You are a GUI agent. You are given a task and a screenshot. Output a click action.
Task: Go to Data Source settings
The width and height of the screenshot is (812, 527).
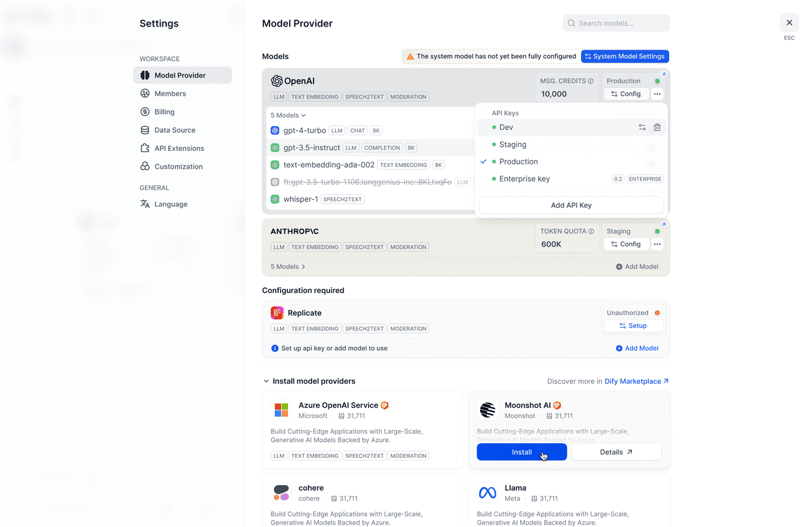point(174,130)
